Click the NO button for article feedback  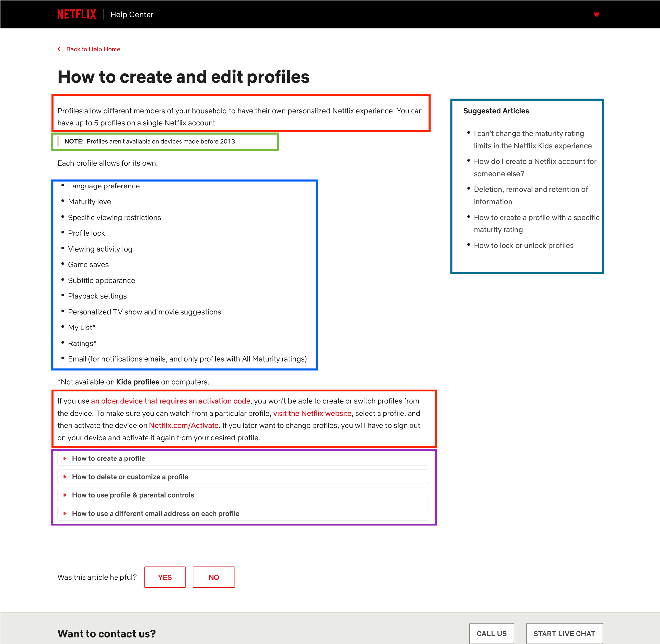pyautogui.click(x=213, y=577)
